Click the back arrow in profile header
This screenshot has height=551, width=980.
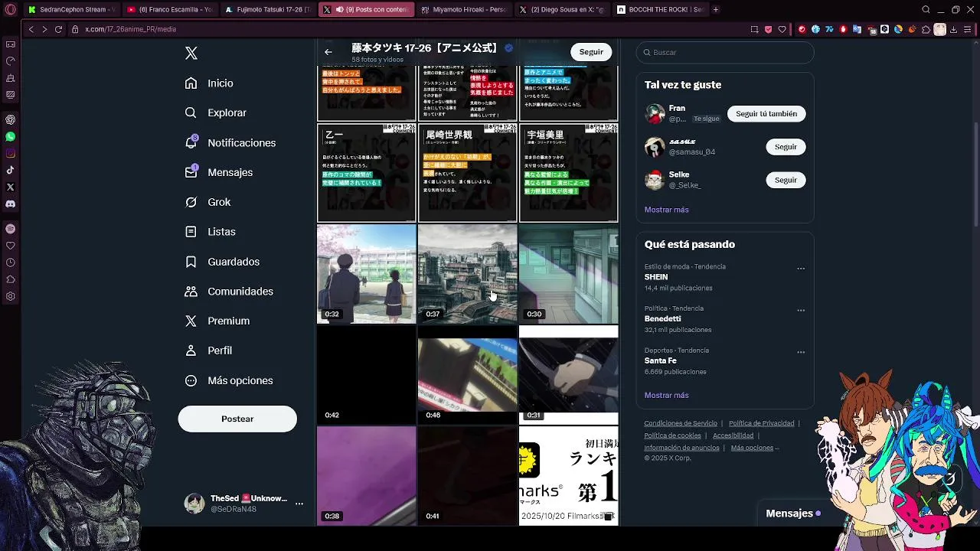(x=328, y=52)
